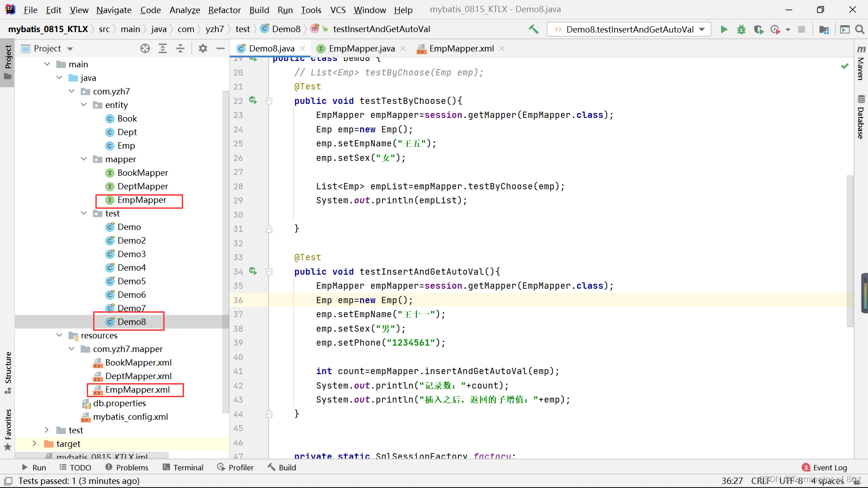The image size is (868, 488).
Task: Open the Terminal tool window
Action: click(x=183, y=467)
